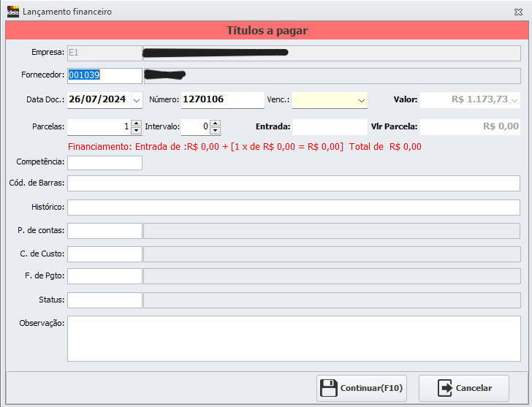Click the Cód. de Barras field
The height and width of the screenshot is (407, 532).
294,183
